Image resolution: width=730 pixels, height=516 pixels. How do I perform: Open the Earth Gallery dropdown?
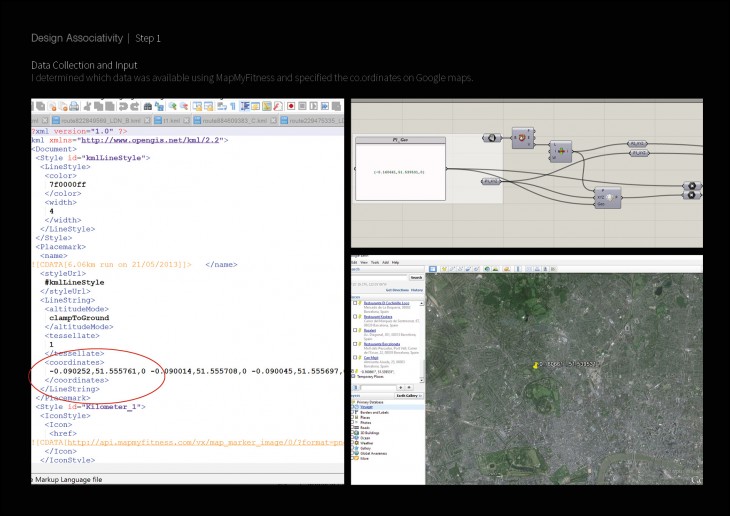pos(408,396)
